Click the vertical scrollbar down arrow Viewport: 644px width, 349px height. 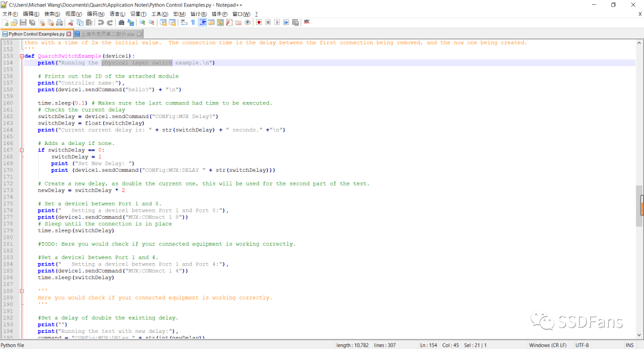coord(639,335)
